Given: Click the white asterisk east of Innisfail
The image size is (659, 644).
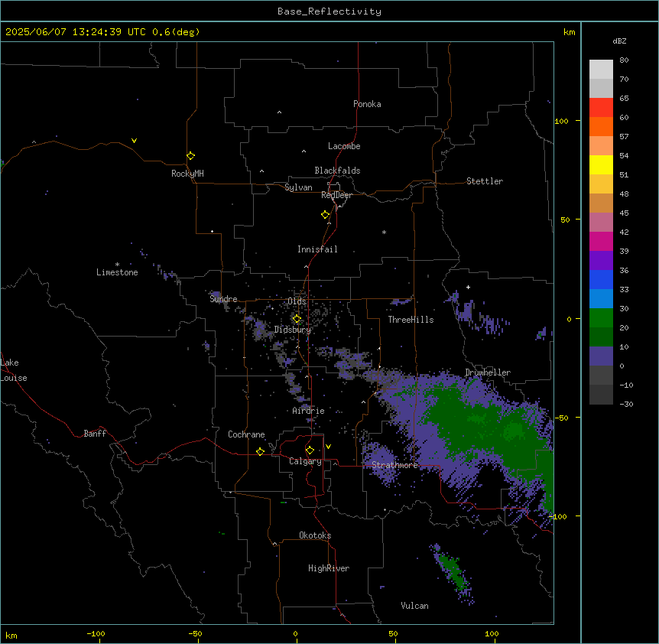Looking at the screenshot, I should (x=384, y=232).
